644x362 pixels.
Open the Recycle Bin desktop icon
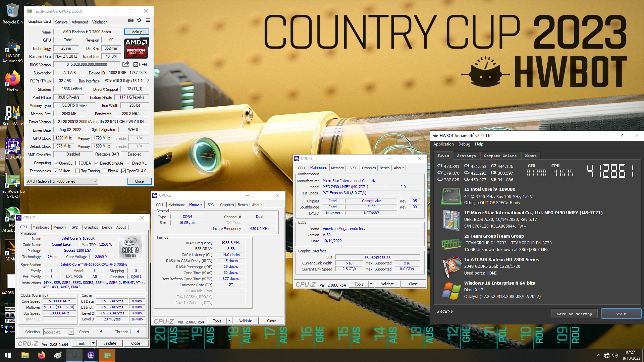(x=12, y=14)
